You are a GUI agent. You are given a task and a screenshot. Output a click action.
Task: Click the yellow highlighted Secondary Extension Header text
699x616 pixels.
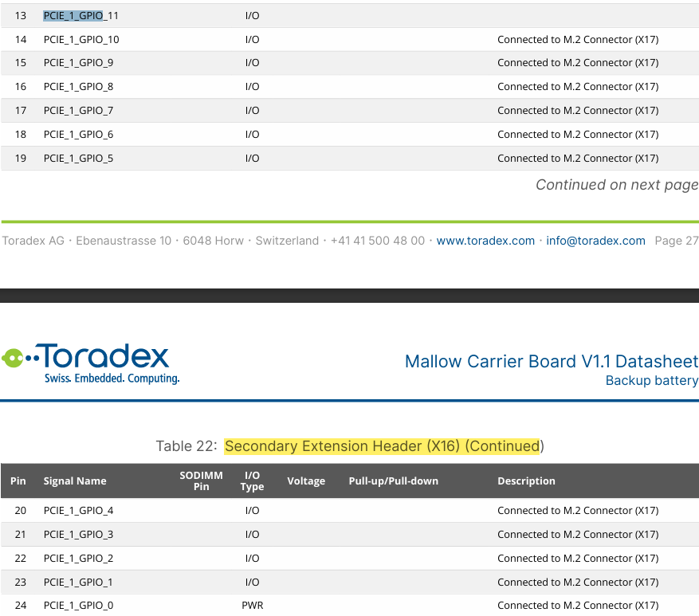(383, 446)
